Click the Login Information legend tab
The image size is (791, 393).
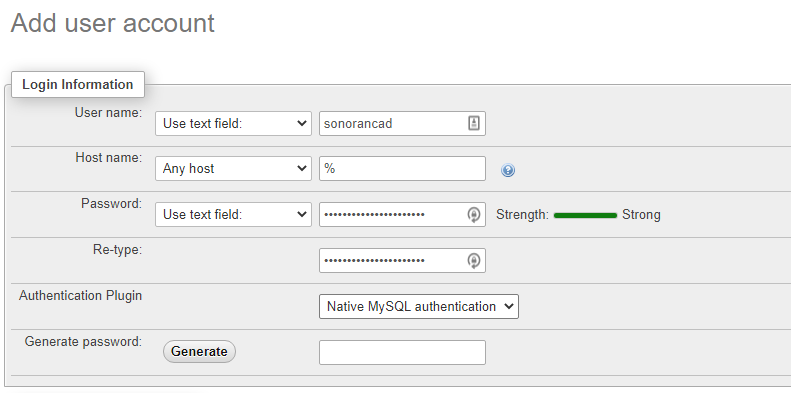coord(78,84)
